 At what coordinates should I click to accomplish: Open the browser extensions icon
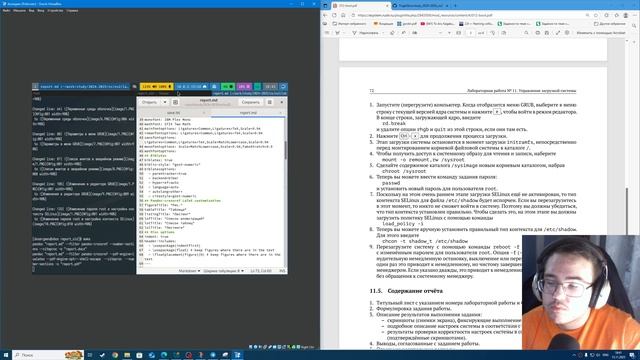click(606, 15)
